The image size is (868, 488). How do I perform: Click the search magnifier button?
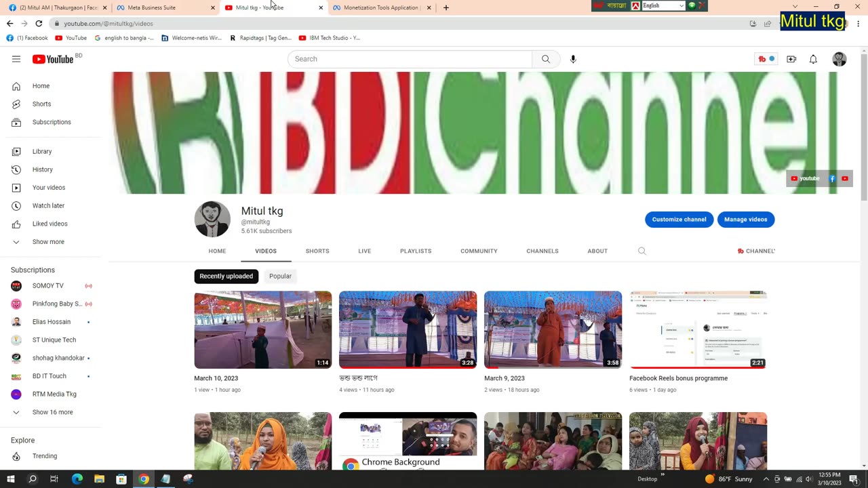(546, 59)
